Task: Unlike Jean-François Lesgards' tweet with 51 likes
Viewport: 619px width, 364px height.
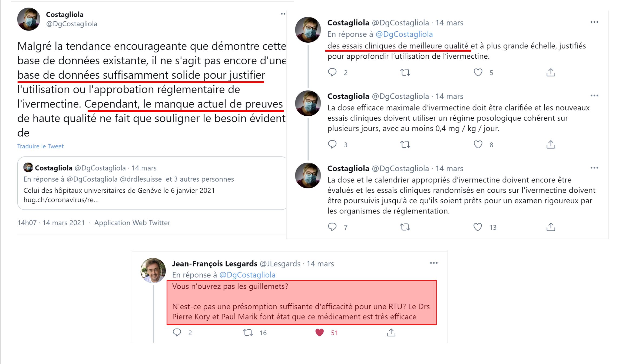Action: [319, 332]
